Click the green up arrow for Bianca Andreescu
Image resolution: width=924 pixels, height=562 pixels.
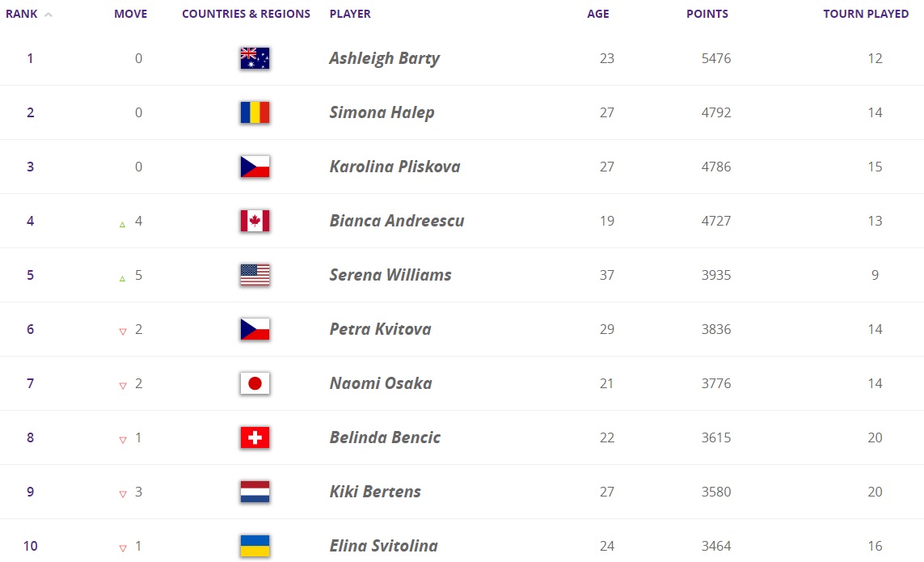point(122,224)
